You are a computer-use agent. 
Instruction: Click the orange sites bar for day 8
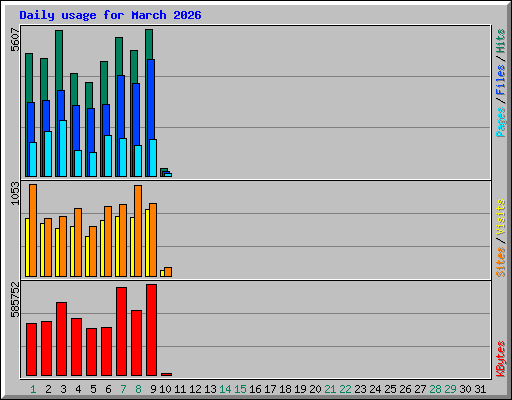[x=138, y=231]
